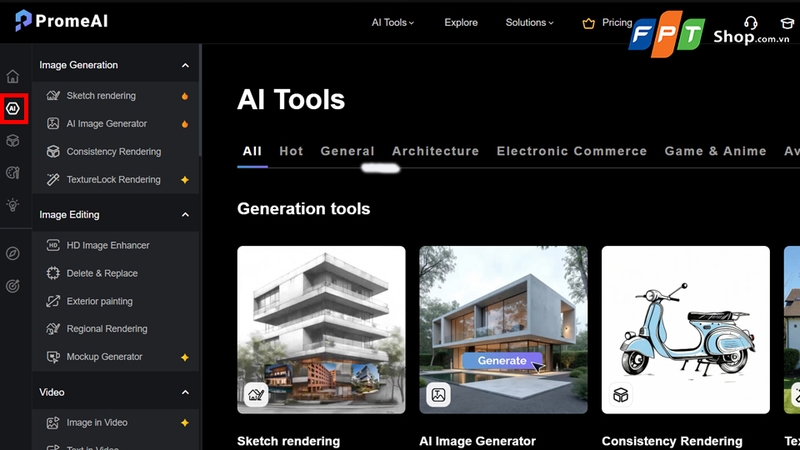This screenshot has height=450, width=800.
Task: Click sketch badge icon on Sketch rendering card
Action: pyautogui.click(x=256, y=394)
